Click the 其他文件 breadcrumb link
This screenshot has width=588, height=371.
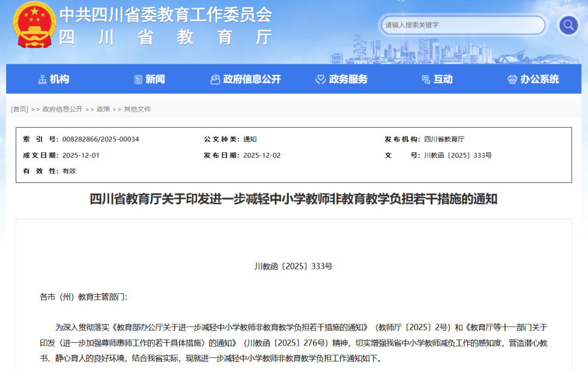pyautogui.click(x=136, y=109)
